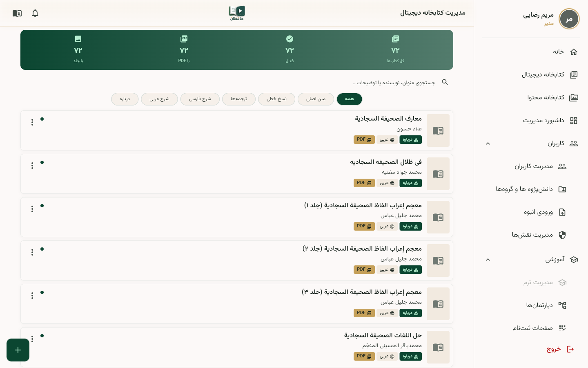Click the green plus add-book button

pos(18,350)
